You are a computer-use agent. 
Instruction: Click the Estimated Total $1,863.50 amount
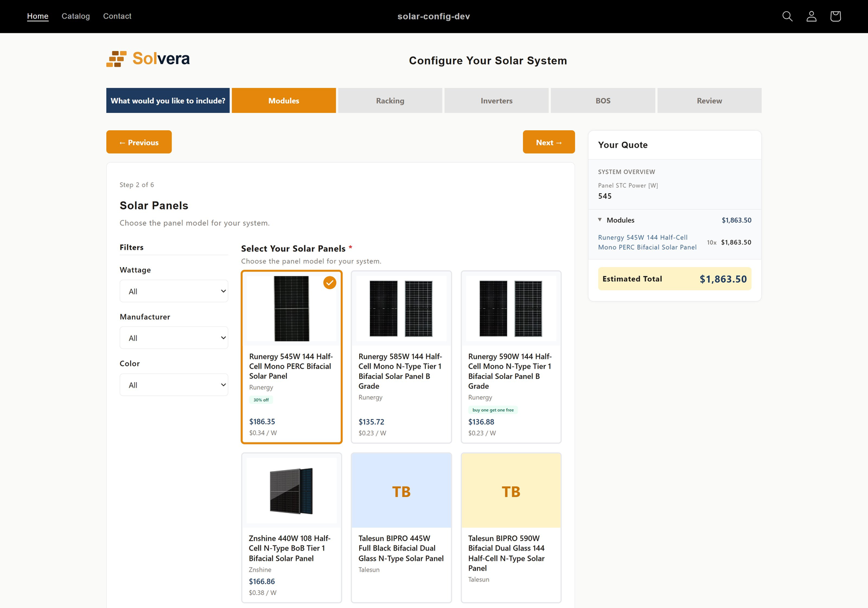(x=723, y=279)
